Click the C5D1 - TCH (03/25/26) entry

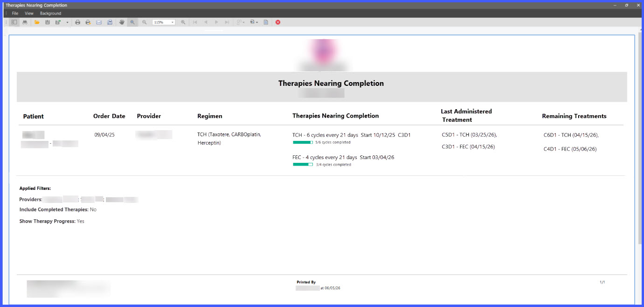pyautogui.click(x=470, y=135)
